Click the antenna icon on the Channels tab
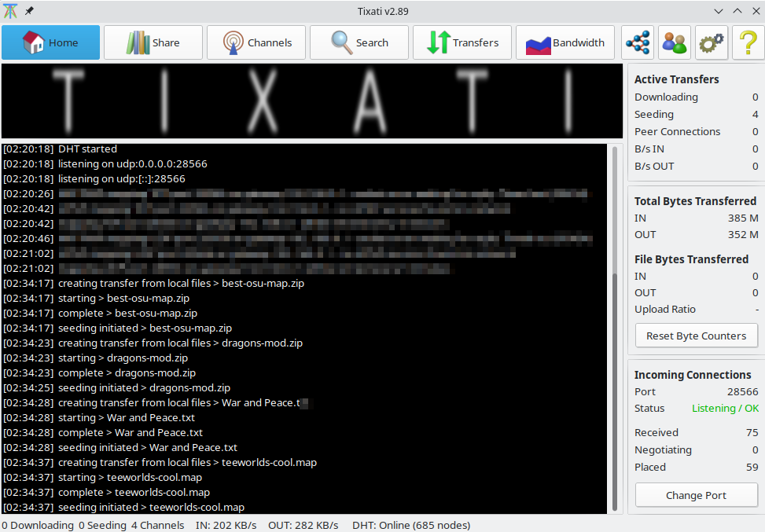765x532 pixels. [x=234, y=42]
